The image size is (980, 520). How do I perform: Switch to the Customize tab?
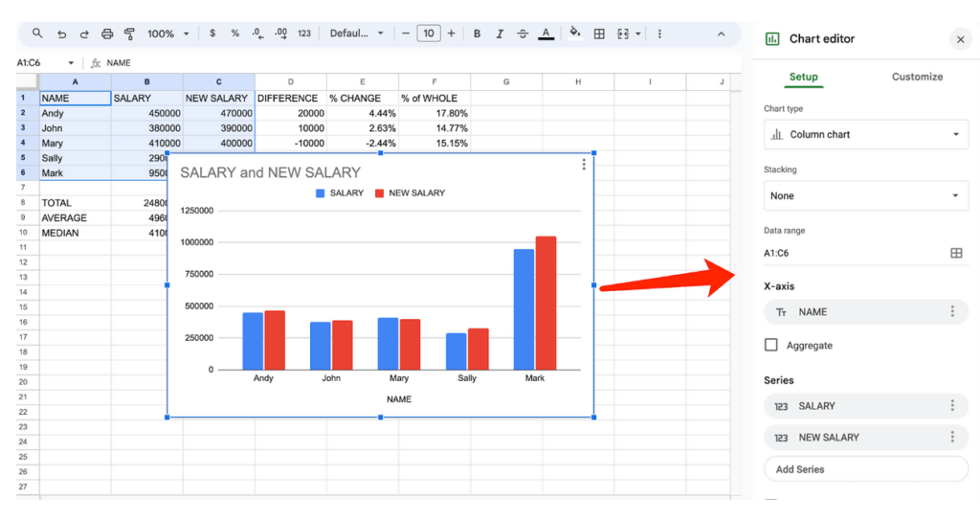pos(917,77)
